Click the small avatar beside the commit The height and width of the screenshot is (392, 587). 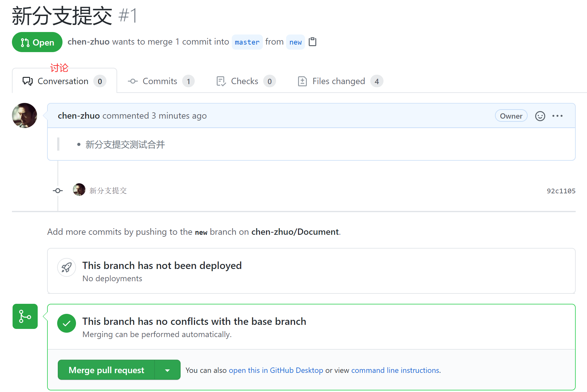point(79,190)
